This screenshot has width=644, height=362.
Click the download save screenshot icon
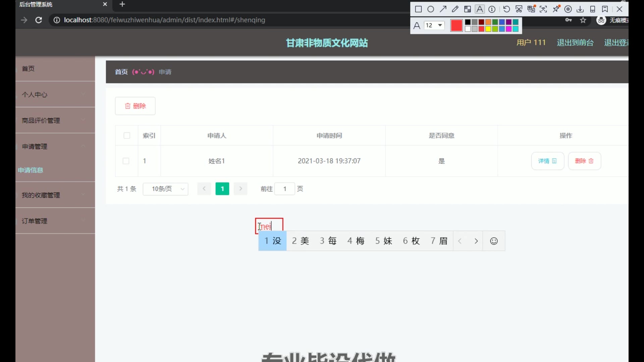tap(580, 9)
